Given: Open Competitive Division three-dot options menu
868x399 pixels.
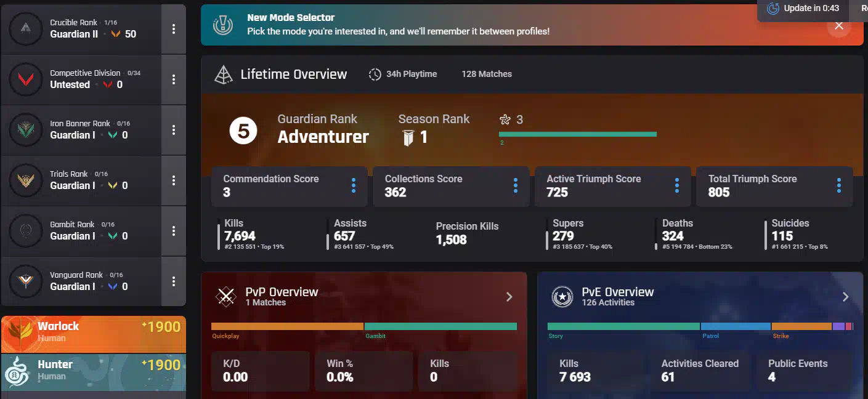Looking at the screenshot, I should [x=174, y=79].
